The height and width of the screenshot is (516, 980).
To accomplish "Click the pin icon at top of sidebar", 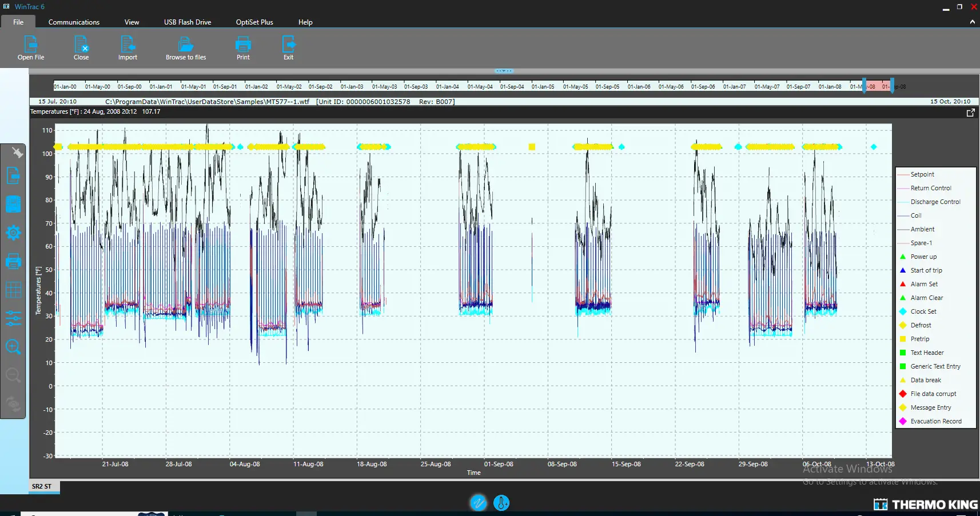I will point(17,153).
